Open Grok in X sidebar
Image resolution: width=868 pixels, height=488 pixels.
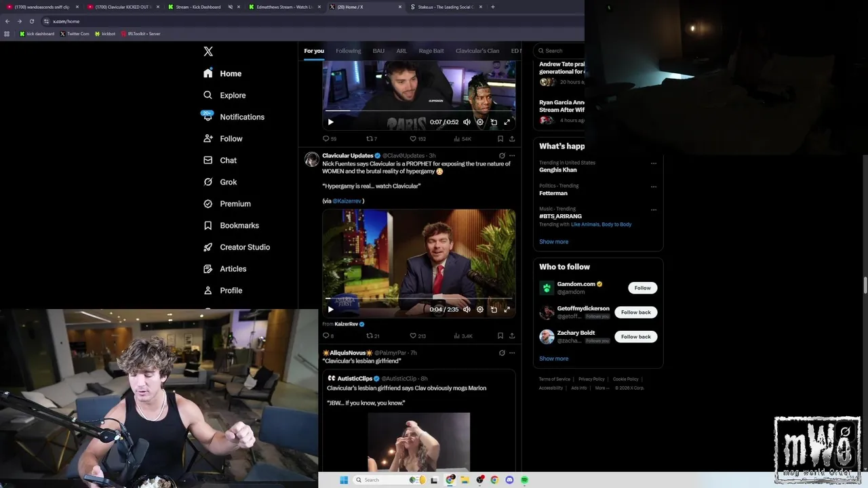pos(220,182)
